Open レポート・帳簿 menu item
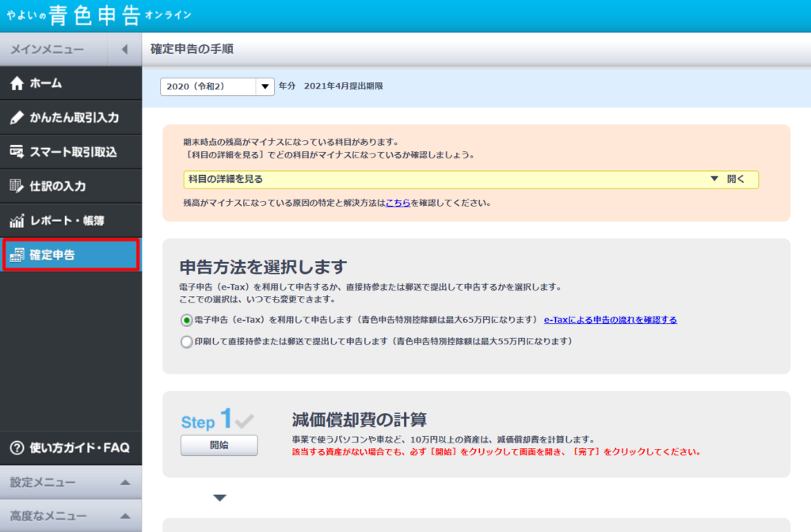The height and width of the screenshot is (532, 811). 70,221
